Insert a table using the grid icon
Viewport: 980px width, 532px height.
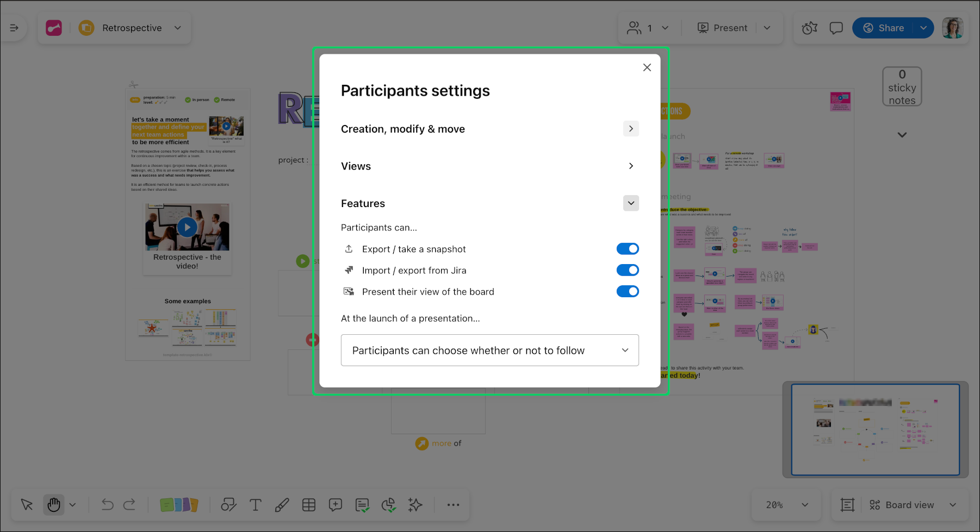tap(309, 505)
